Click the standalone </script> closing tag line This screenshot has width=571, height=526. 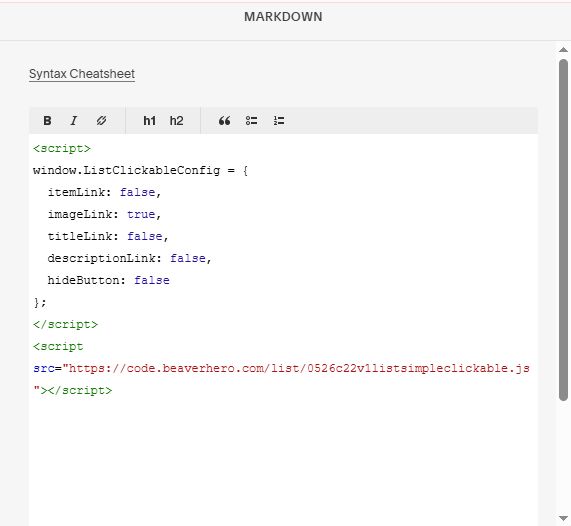click(65, 324)
